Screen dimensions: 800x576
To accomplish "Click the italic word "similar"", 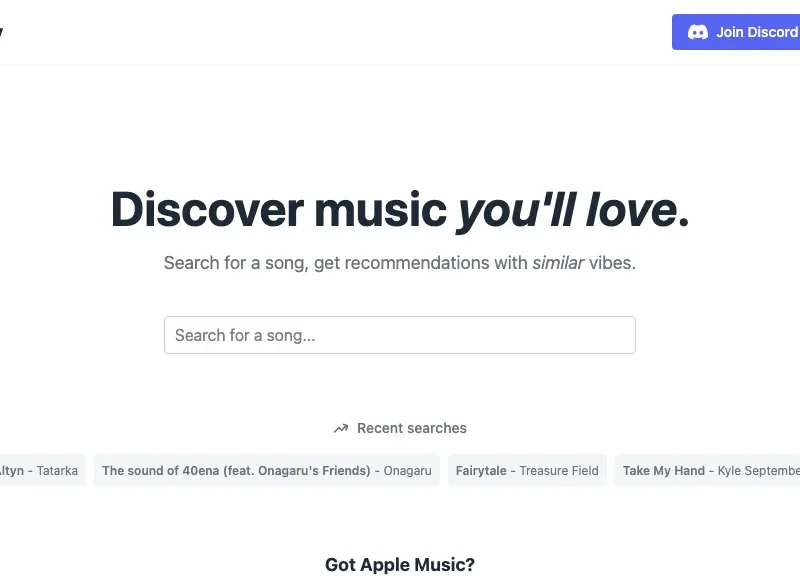I will [x=558, y=263].
